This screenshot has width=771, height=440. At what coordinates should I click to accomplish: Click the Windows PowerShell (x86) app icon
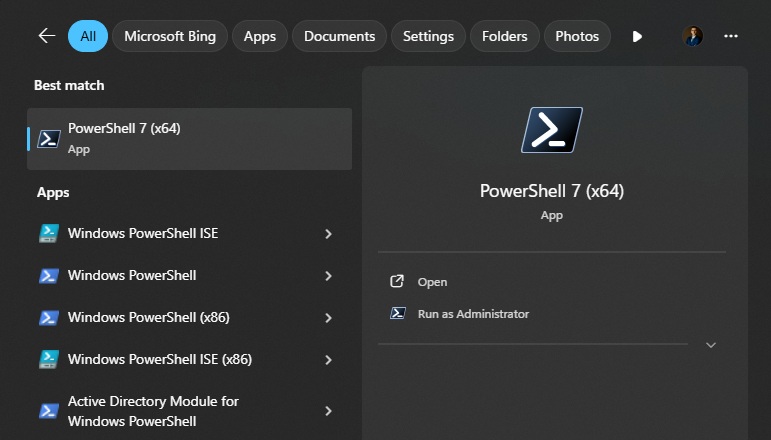(x=49, y=318)
